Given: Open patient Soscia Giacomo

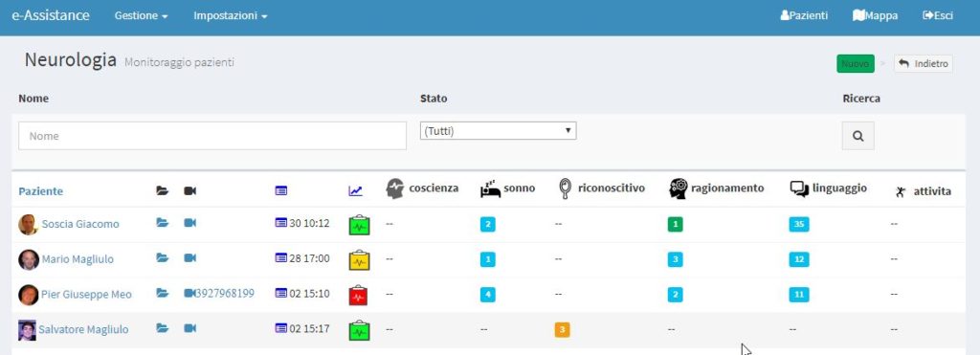Looking at the screenshot, I should pos(80,224).
